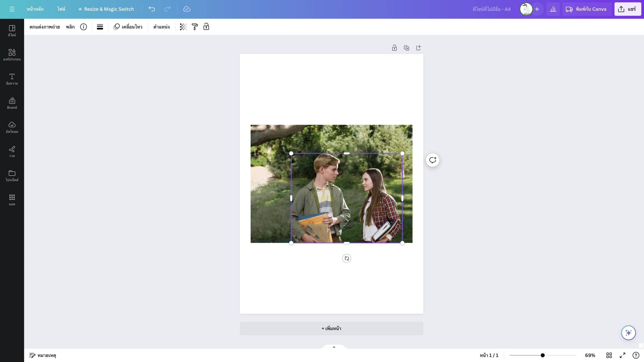Open the Canva assistant sparkle button

tap(628, 333)
